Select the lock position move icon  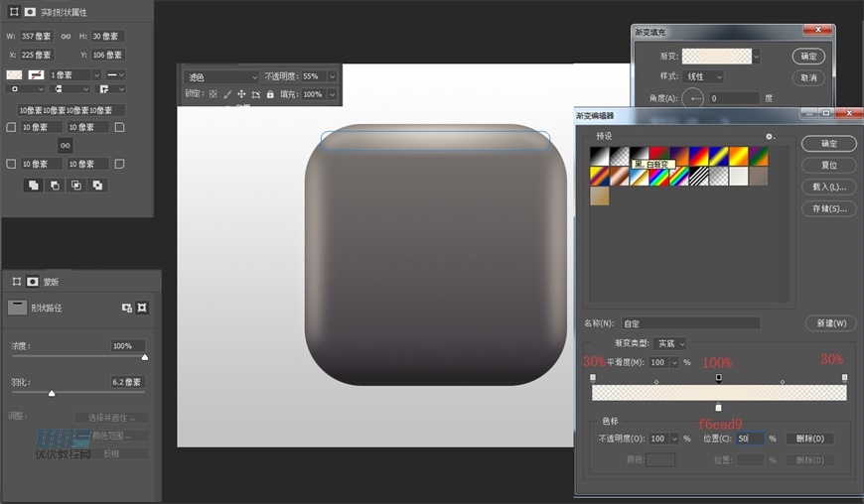pyautogui.click(x=241, y=94)
